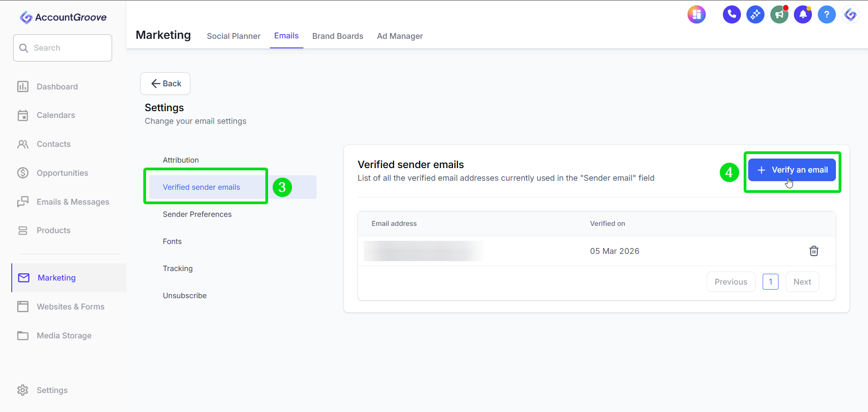The image size is (868, 412).
Task: Delete the verified email with trash icon
Action: [x=814, y=251]
